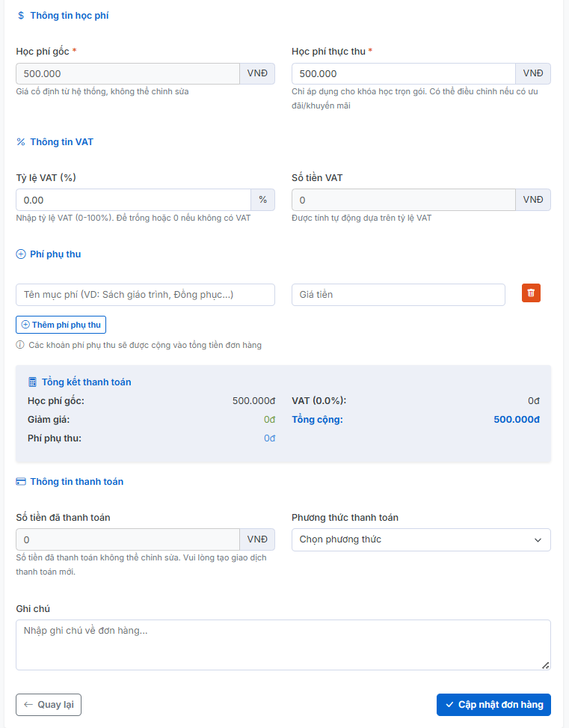The image size is (569, 728).
Task: Click the disabled Học phí gốc field
Action: coord(127,74)
